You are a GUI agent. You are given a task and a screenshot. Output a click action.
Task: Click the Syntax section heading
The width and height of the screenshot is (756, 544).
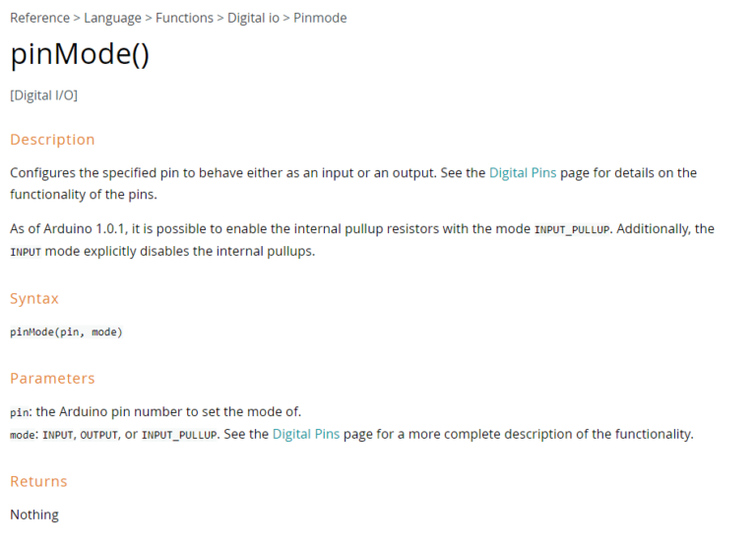[34, 299]
